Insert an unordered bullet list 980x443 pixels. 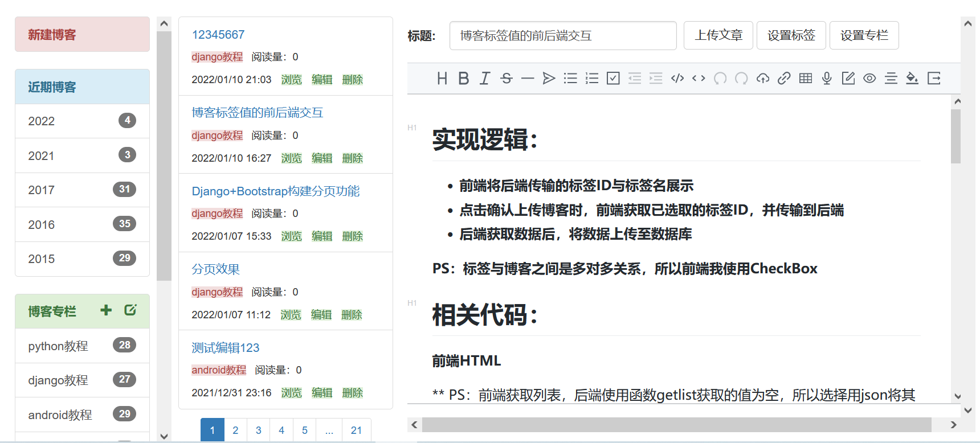pyautogui.click(x=570, y=79)
